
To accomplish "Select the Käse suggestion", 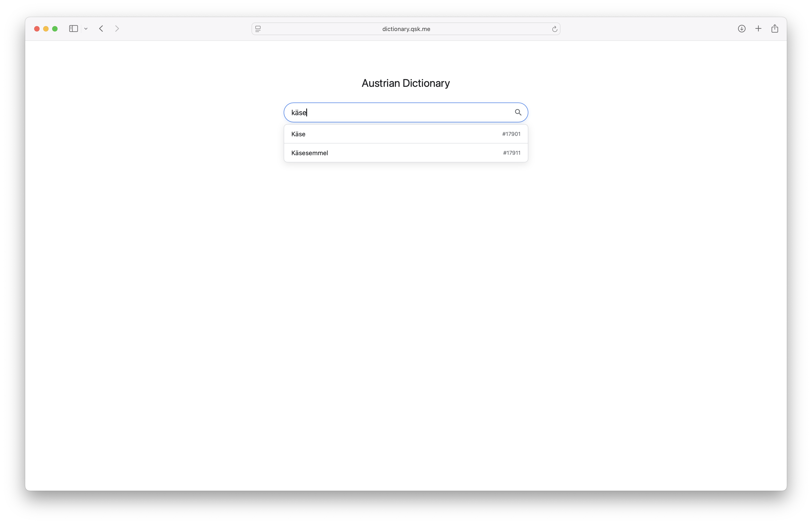I will (298, 134).
